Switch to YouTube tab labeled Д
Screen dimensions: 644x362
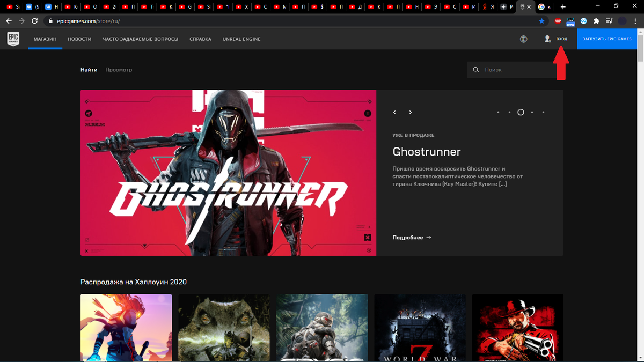[x=355, y=7]
